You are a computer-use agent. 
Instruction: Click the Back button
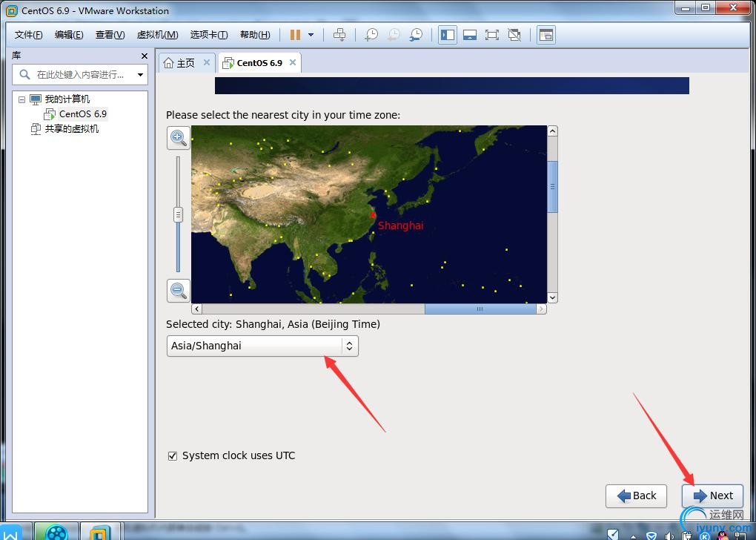point(636,496)
